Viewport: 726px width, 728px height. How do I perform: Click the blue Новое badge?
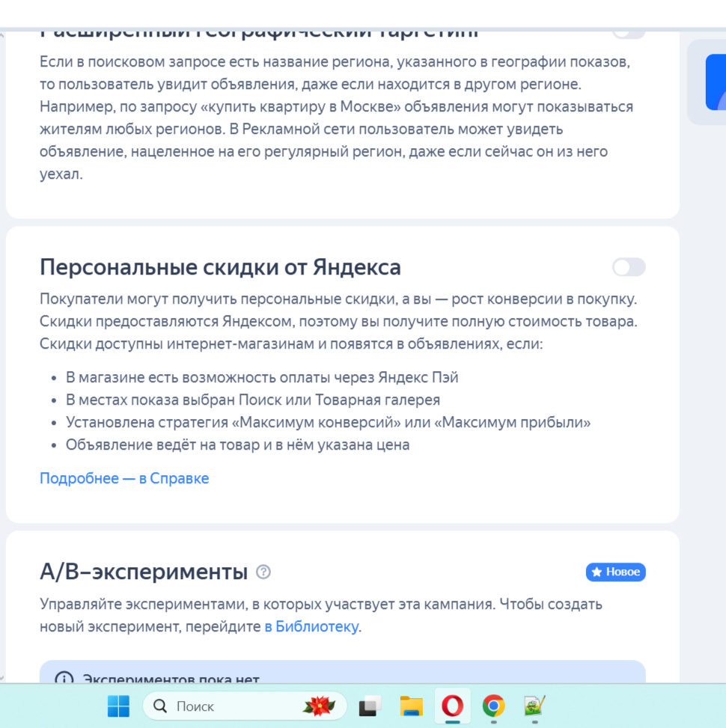coord(615,572)
